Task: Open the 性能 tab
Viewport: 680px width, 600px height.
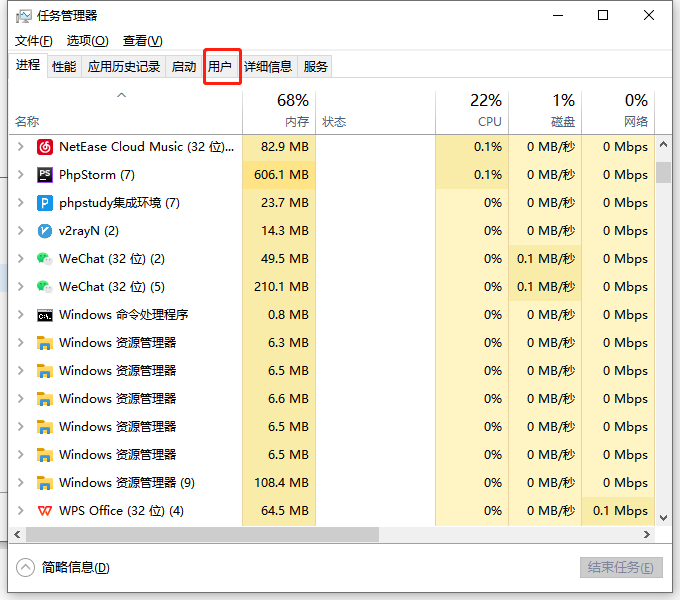Action: 64,67
